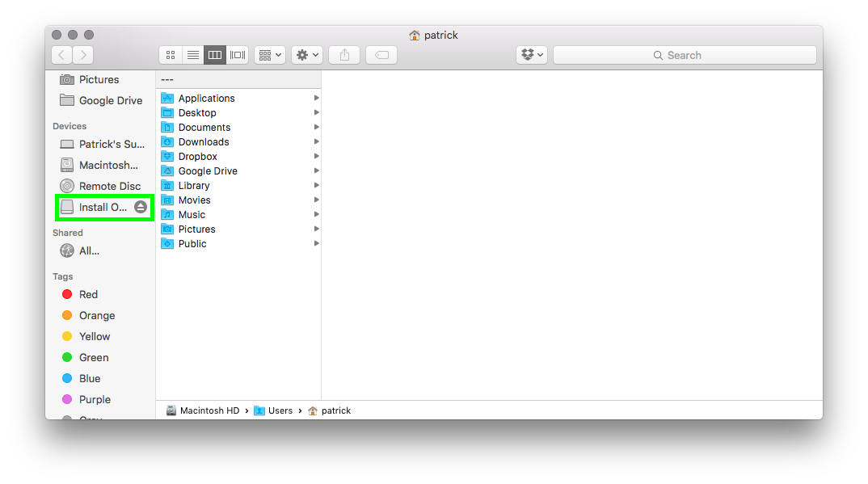Viewport: 868px width, 484px height.
Task: Click the Share toolbar button
Action: [x=344, y=55]
